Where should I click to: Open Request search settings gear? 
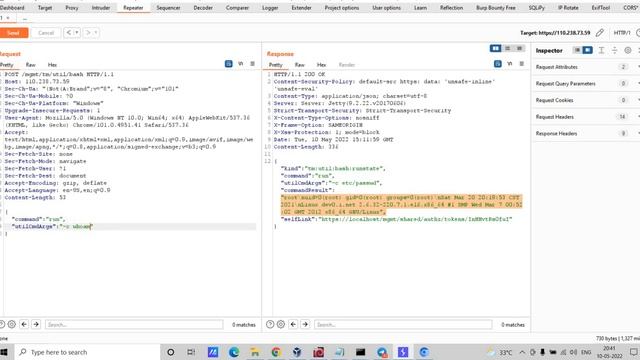(12, 324)
